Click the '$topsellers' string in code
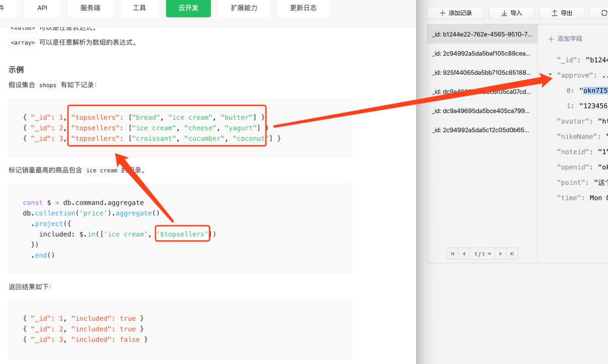This screenshot has width=608, height=364. (182, 234)
